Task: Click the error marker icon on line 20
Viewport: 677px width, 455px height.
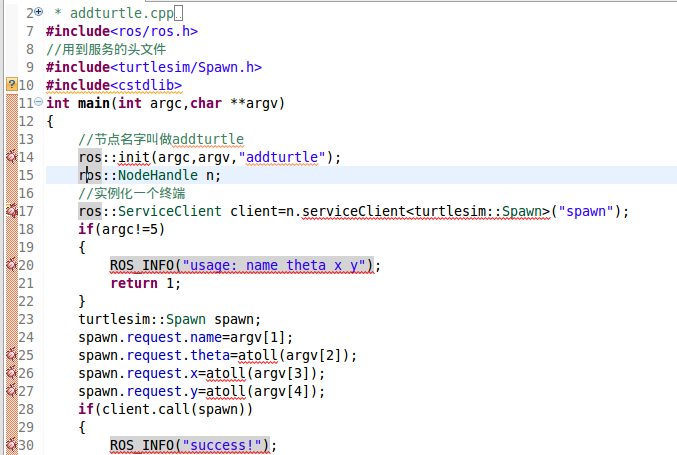Action: [12, 265]
